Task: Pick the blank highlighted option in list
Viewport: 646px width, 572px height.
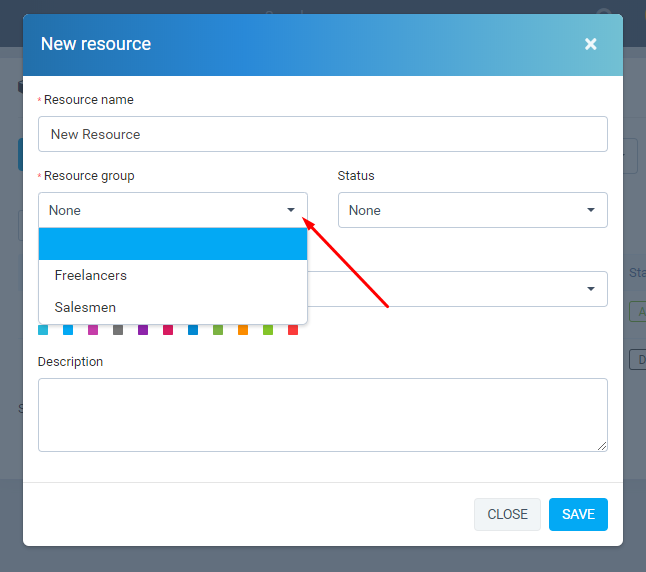Action: [172, 244]
